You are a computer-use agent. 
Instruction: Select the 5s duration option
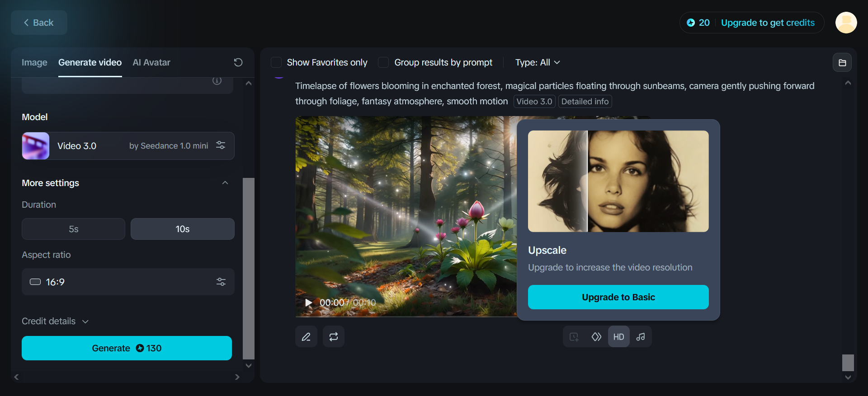73,229
